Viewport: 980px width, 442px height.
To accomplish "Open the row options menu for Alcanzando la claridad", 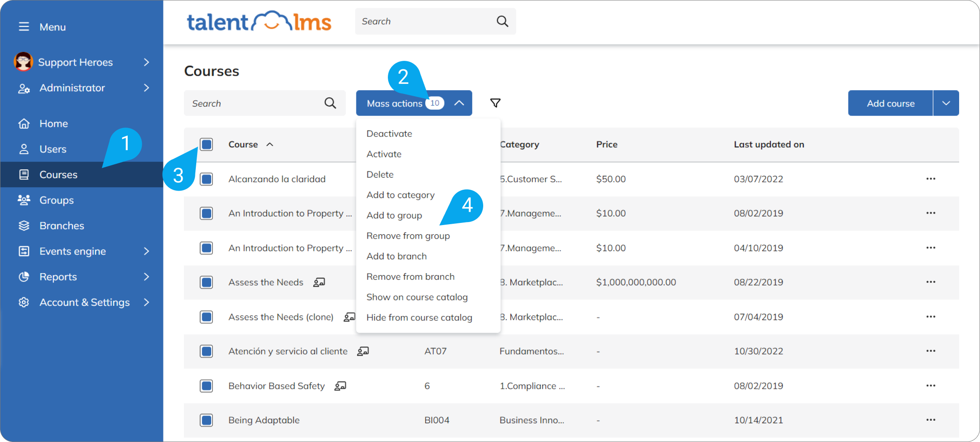I will click(x=931, y=179).
